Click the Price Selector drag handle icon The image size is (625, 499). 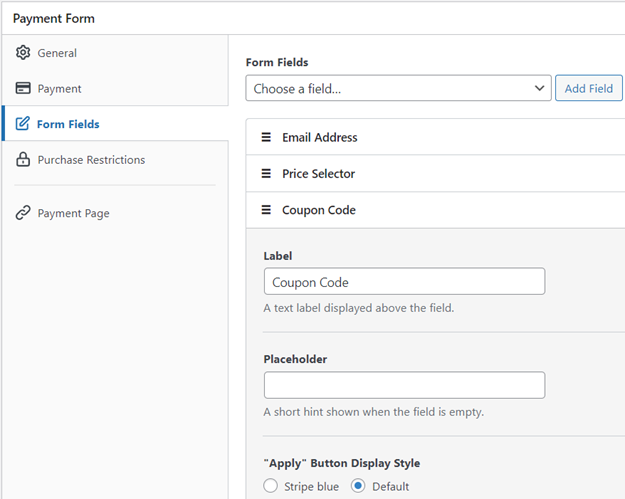(266, 174)
